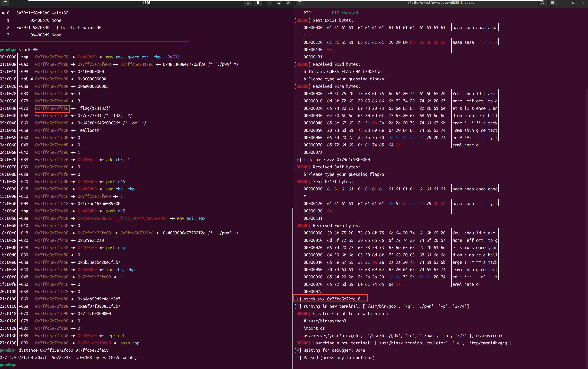Viewport: 588px width, 369px height.
Task: Click the instruction 'add rbx, 1'
Action: 118,160
